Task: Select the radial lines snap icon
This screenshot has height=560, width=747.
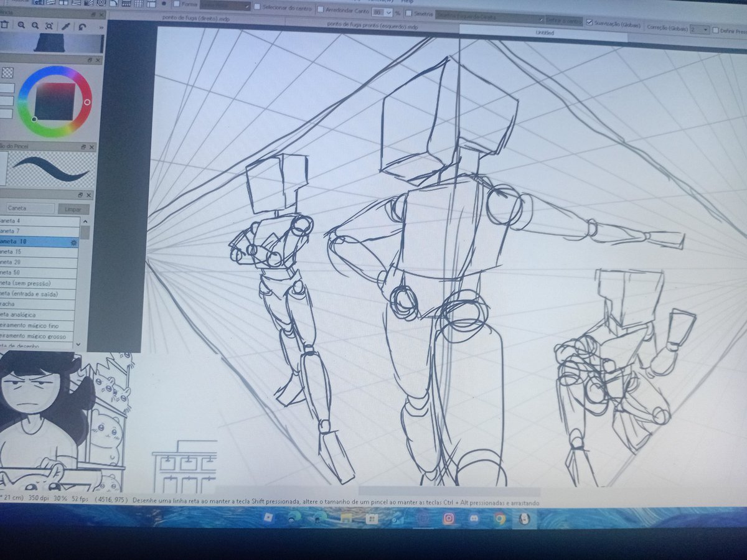Action: 88,2
